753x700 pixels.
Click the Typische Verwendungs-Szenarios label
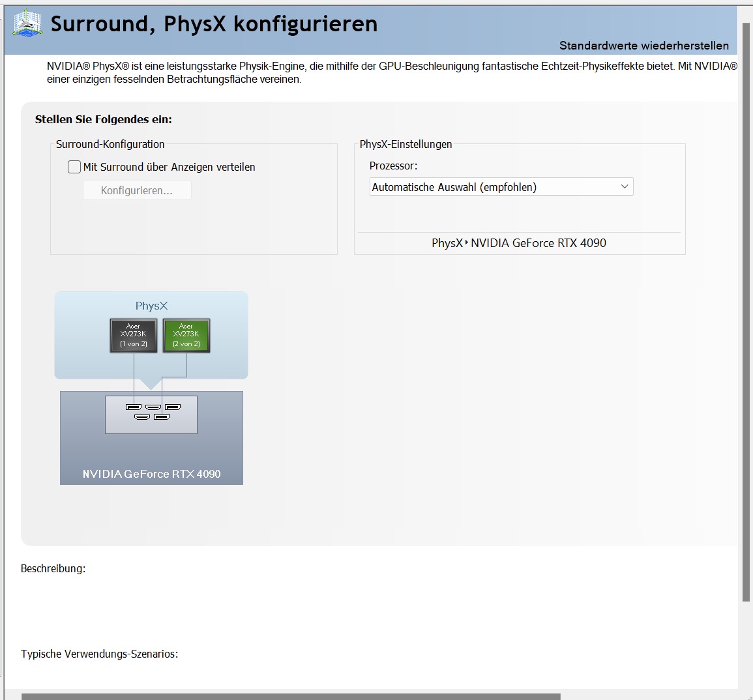point(99,654)
